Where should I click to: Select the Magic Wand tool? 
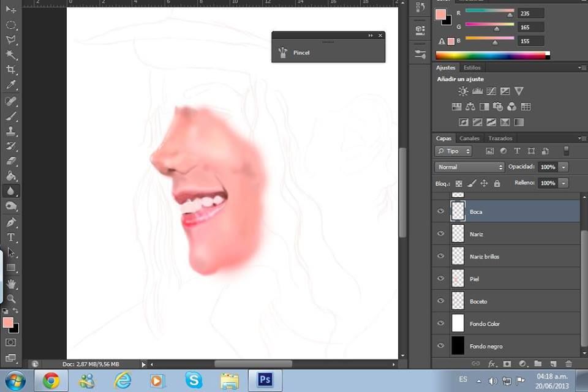pos(11,55)
